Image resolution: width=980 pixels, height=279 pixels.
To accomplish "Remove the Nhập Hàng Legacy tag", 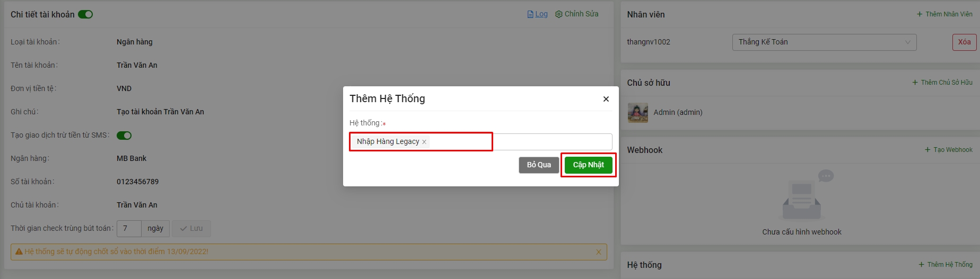I will 424,142.
